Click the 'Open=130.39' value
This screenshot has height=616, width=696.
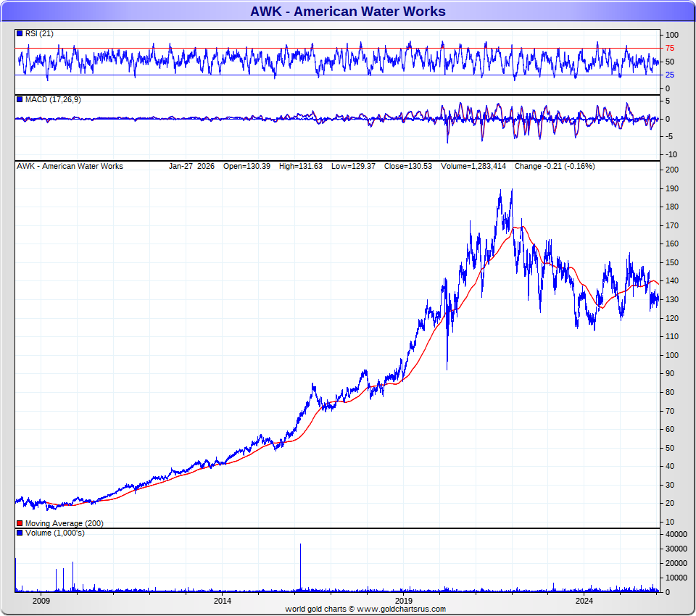click(x=246, y=166)
